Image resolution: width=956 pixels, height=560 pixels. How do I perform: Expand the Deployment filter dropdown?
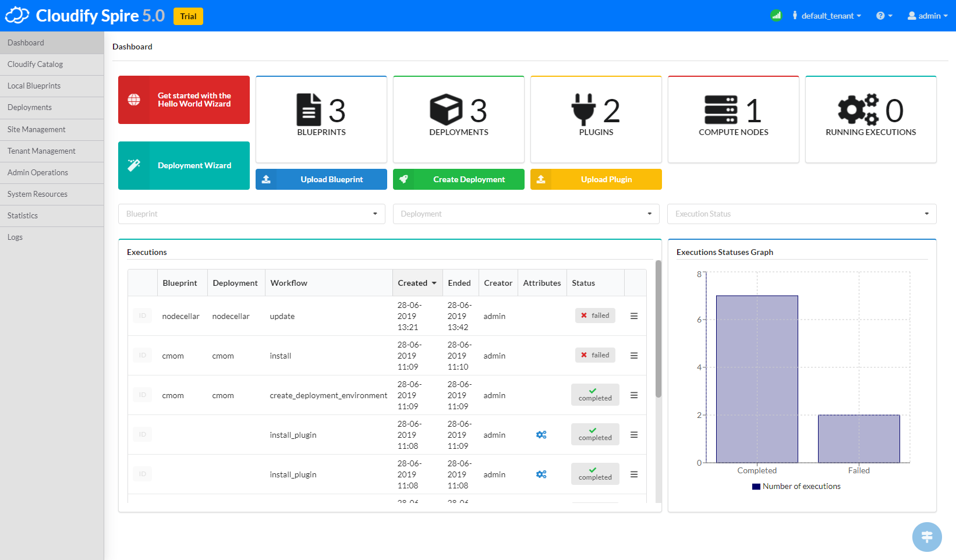[526, 214]
